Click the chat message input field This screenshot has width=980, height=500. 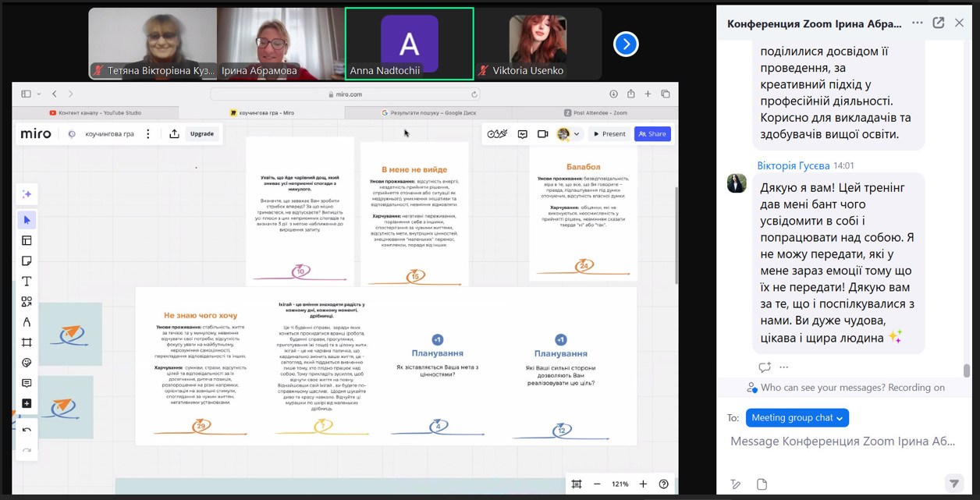tap(843, 441)
